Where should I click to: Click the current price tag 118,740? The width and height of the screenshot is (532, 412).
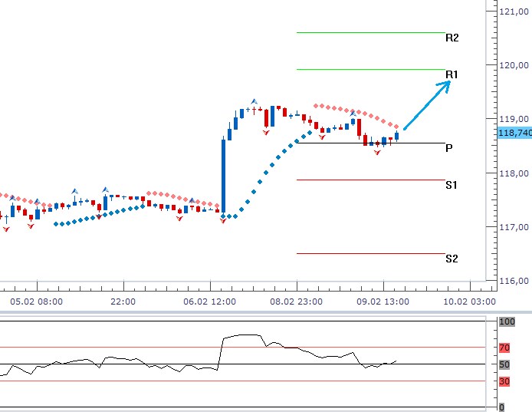pyautogui.click(x=514, y=133)
